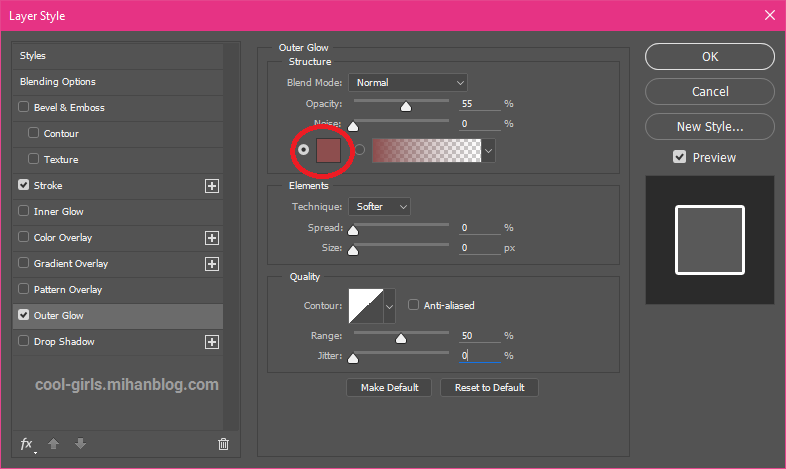Screen dimensions: 786x469
Task: Click the Noise value field
Action: point(480,124)
